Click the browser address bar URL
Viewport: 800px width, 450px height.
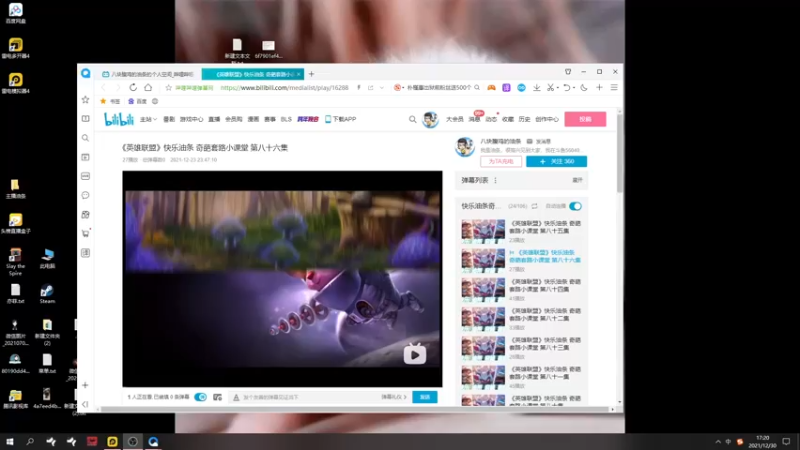284,88
